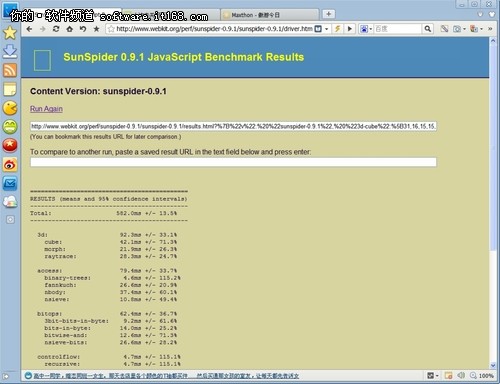500x384 pixels.
Task: Open the RSS feed reader sidebar icon
Action: pos(10,70)
